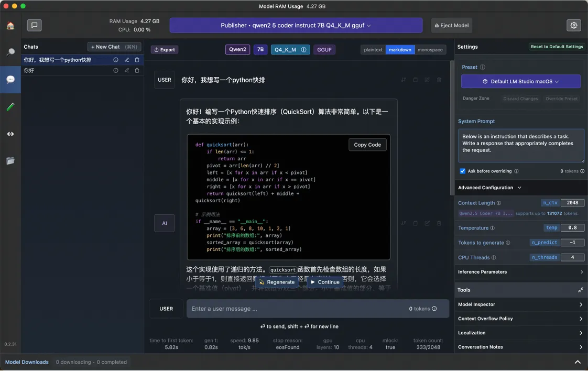The image size is (588, 371).
Task: Click the CPU Threads info icon
Action: click(494, 258)
